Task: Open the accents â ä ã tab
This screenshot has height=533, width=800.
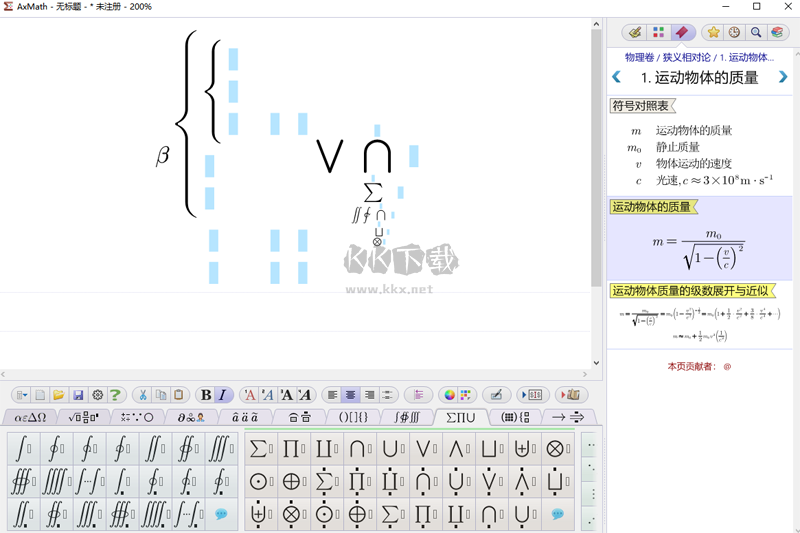Action: pyautogui.click(x=245, y=417)
